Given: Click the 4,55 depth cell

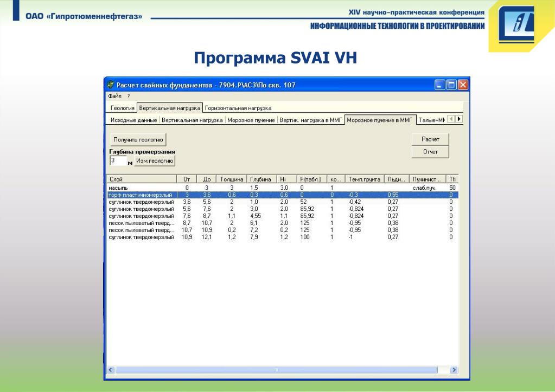Looking at the screenshot, I should tap(255, 216).
